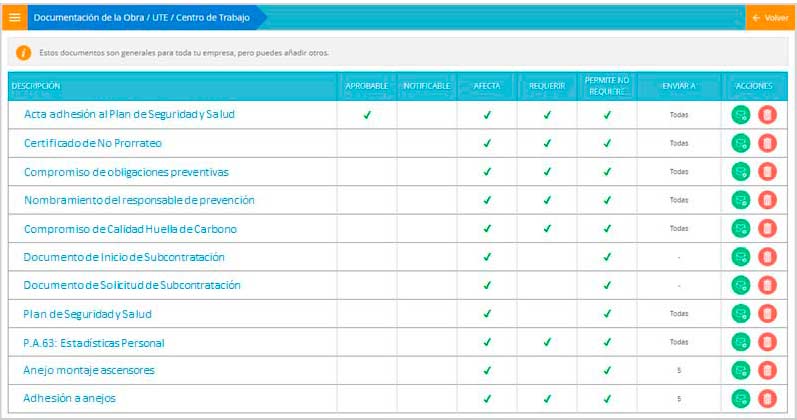Open the orange hamburger menu
This screenshot has width=797, height=420.
coord(15,17)
